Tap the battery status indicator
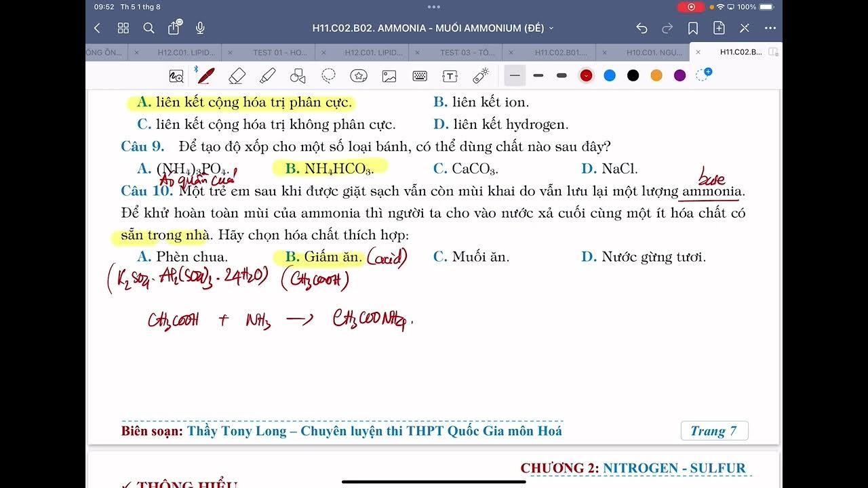 click(x=766, y=7)
